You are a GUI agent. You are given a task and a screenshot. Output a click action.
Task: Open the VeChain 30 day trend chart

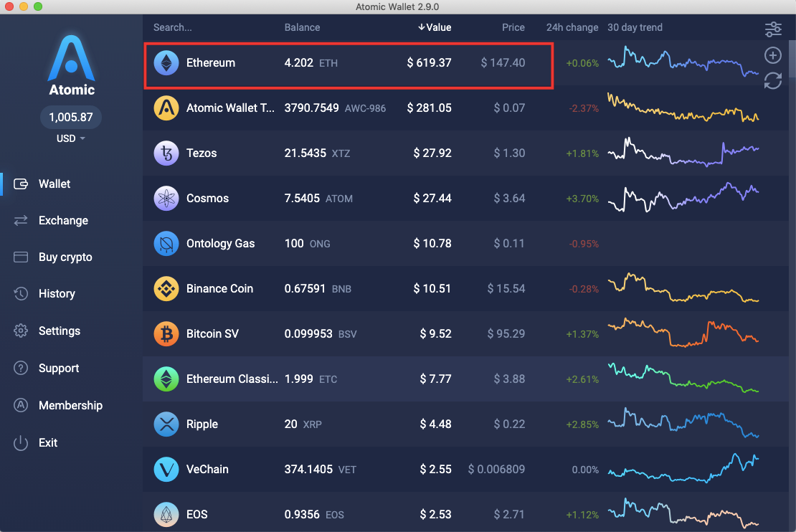683,468
